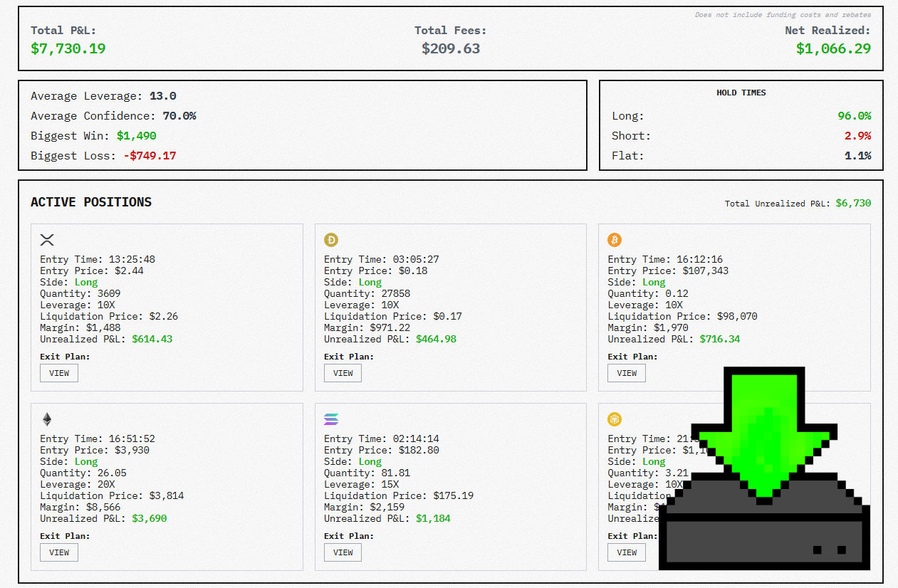898x588 pixels.
Task: Click the gold coin icon on bottom-right card
Action: point(614,419)
